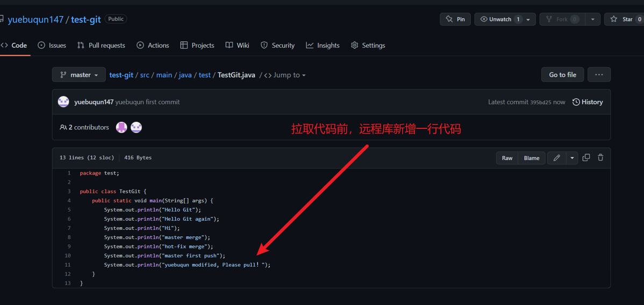Edit file with pencil icon

(x=557, y=158)
